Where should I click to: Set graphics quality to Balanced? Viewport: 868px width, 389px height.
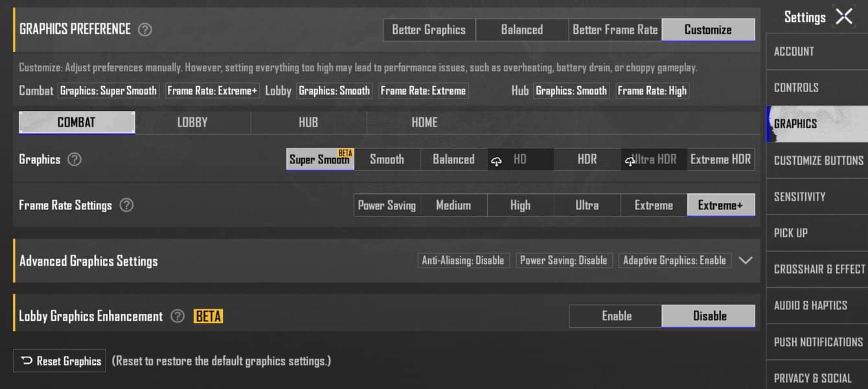pyautogui.click(x=453, y=159)
